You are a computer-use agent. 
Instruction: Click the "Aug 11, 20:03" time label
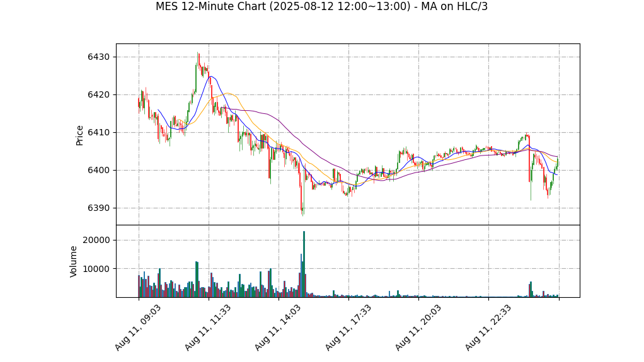point(418,327)
